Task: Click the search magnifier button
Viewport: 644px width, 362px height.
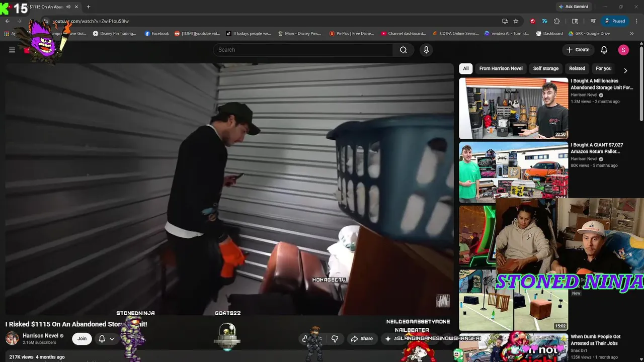Action: pyautogui.click(x=404, y=50)
